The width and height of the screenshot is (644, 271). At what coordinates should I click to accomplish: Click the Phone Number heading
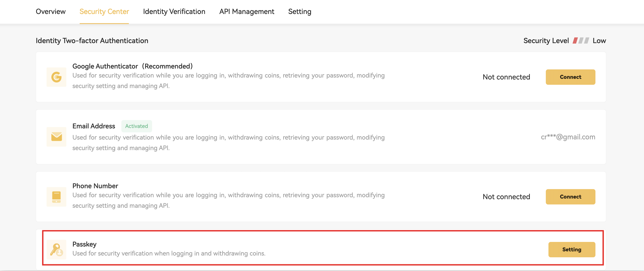(x=95, y=186)
